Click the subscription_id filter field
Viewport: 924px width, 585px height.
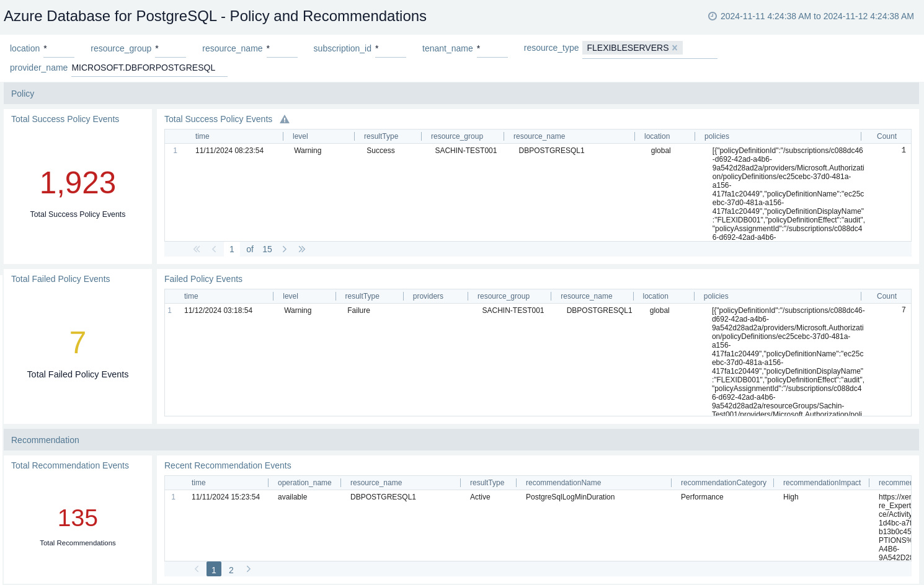(x=391, y=48)
